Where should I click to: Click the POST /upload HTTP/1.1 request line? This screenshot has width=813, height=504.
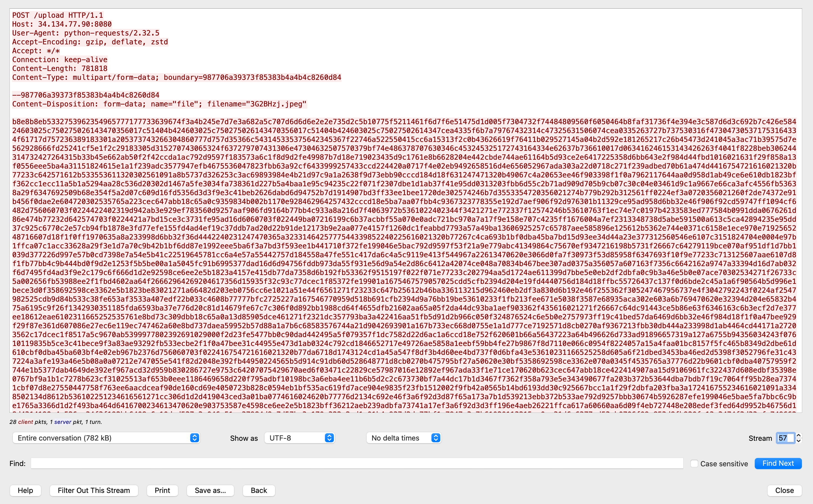[x=58, y=15]
